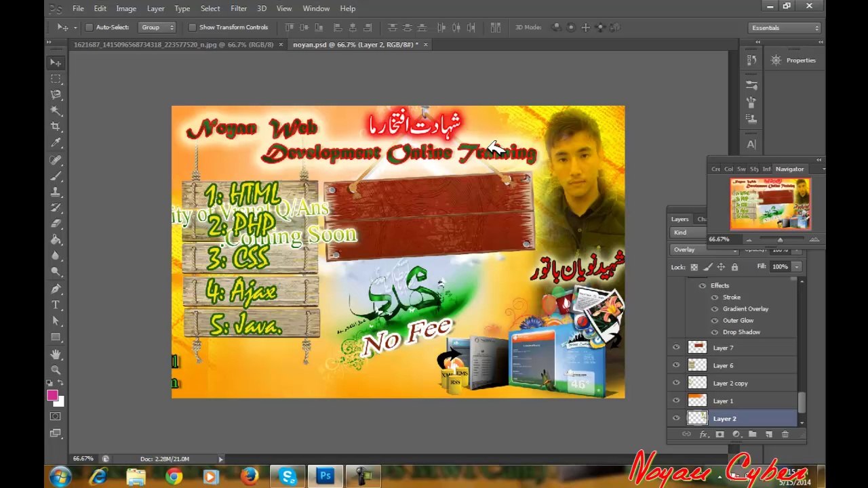Toggle Drop Shadow effect visibility
Image resolution: width=868 pixels, height=488 pixels.
click(x=715, y=332)
